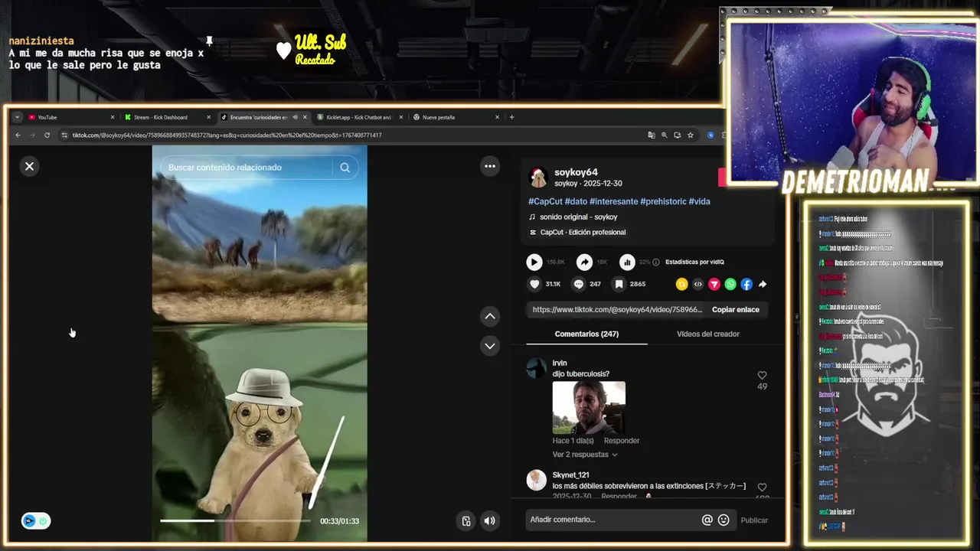Screen dimensions: 980x551
Task: Open comments via speech bubble icon
Action: tap(579, 284)
